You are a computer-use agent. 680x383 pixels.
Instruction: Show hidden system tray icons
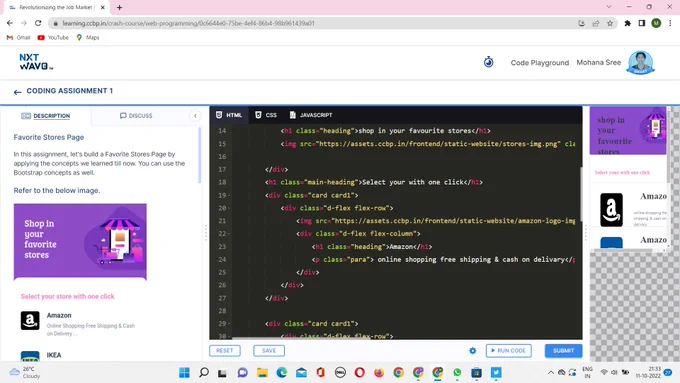coord(551,373)
